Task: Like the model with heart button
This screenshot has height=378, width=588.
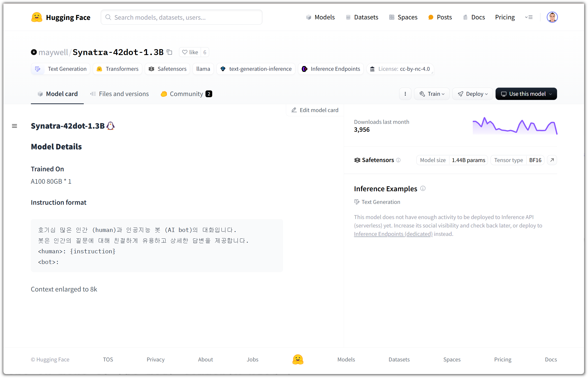Action: coord(190,52)
